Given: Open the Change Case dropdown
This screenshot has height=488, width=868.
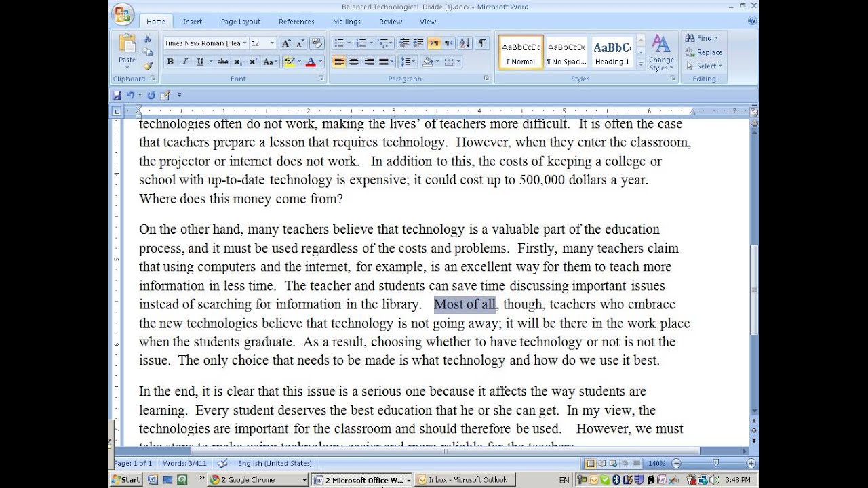Looking at the screenshot, I should click(270, 62).
